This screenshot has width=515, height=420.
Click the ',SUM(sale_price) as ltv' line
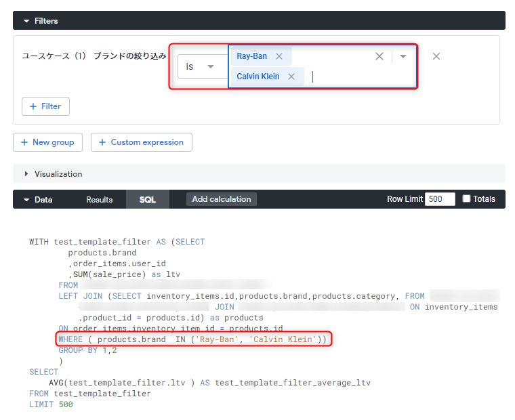pos(124,274)
